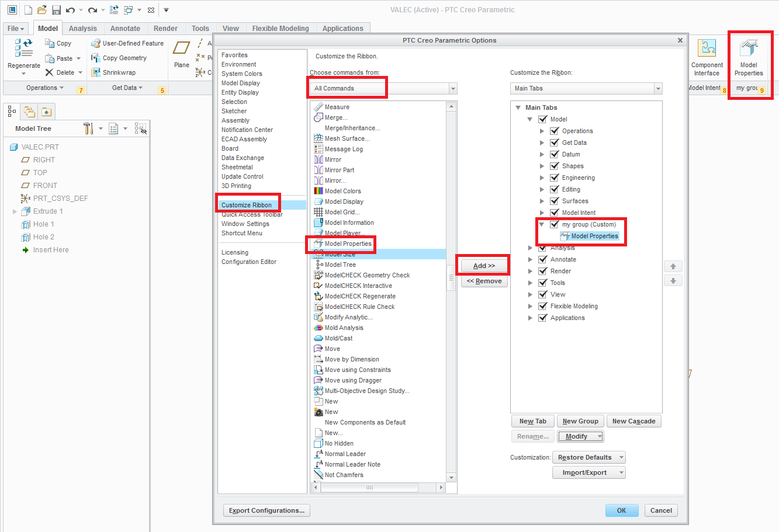Click the << Remove button
Image resolution: width=779 pixels, height=532 pixels.
(484, 281)
